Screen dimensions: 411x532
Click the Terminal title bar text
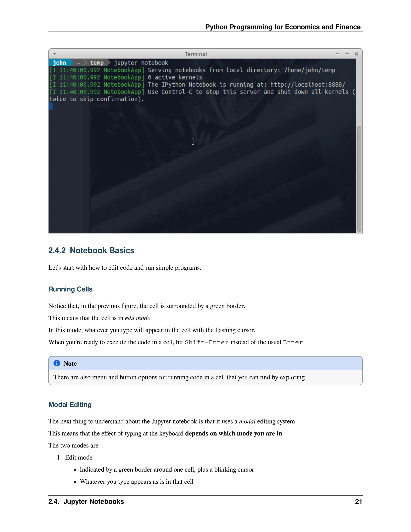196,54
